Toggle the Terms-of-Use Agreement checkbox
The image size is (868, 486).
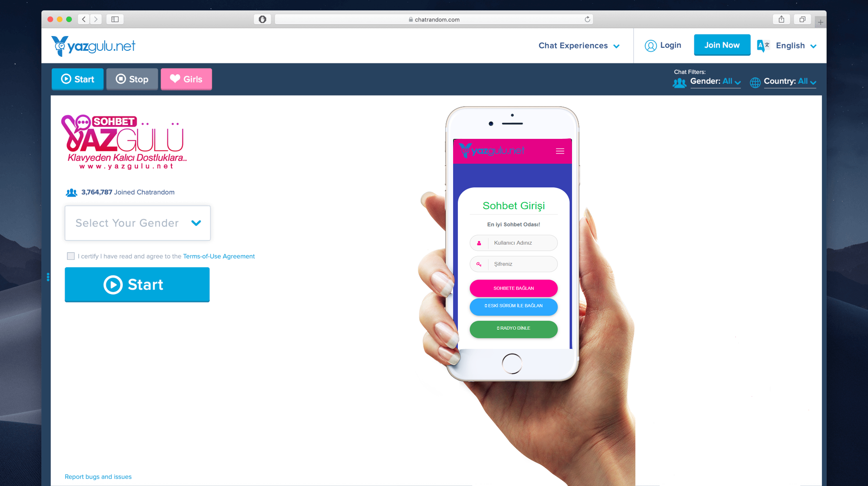coord(70,256)
